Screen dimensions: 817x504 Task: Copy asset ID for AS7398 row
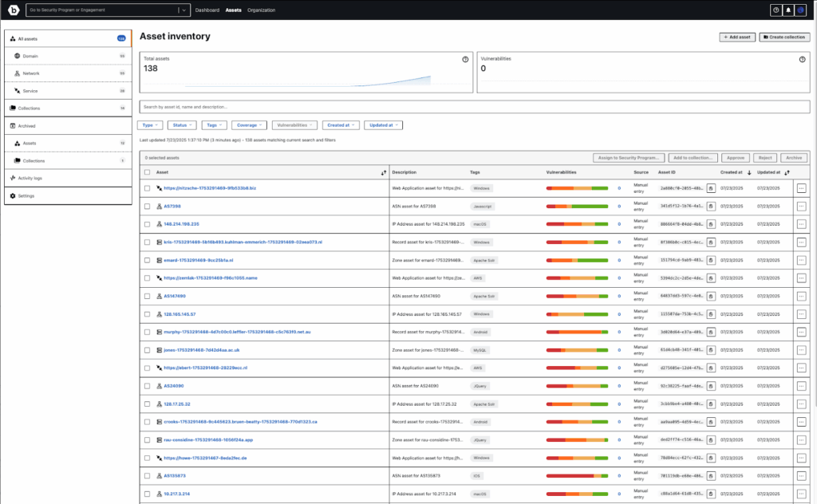click(x=710, y=206)
